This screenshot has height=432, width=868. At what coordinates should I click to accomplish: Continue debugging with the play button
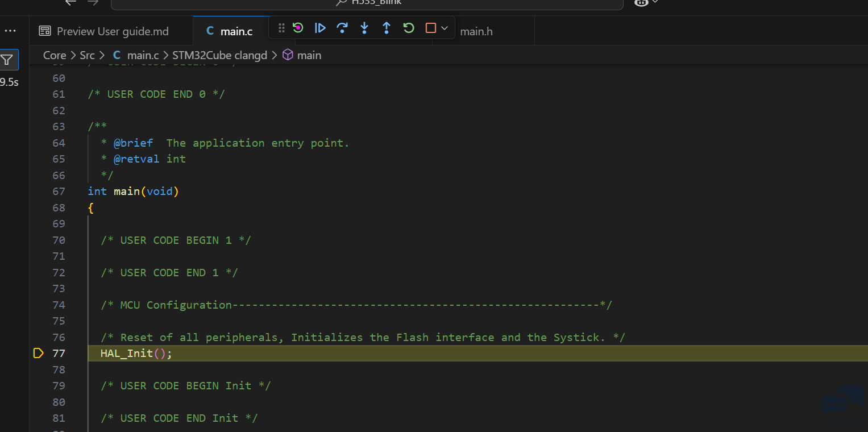click(x=320, y=28)
